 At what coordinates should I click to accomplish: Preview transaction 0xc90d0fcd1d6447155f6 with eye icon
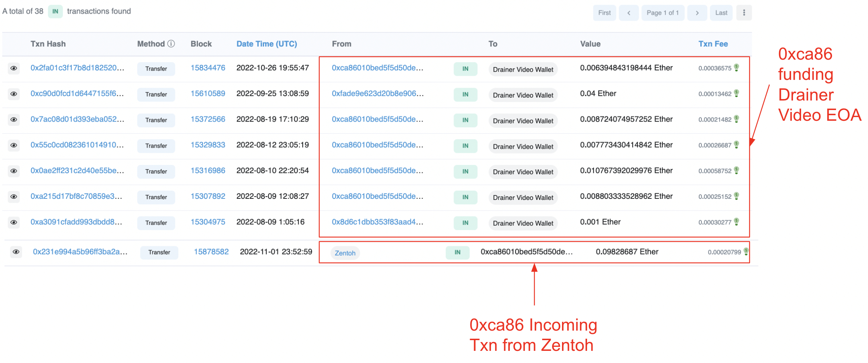14,94
